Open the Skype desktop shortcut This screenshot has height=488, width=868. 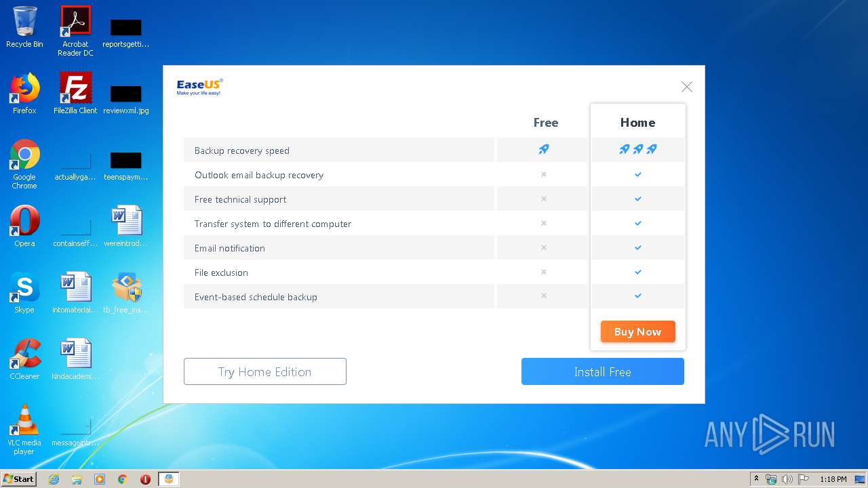[x=24, y=293]
